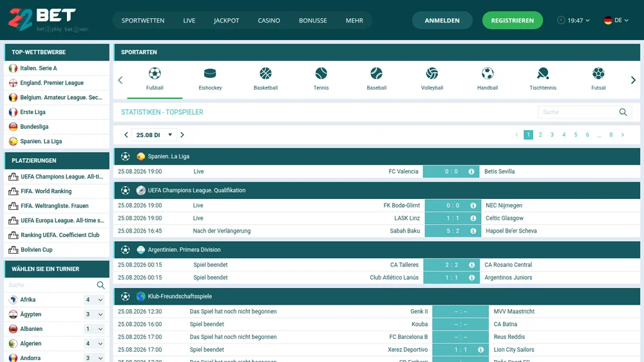Pick the Handball sport icon

(488, 73)
